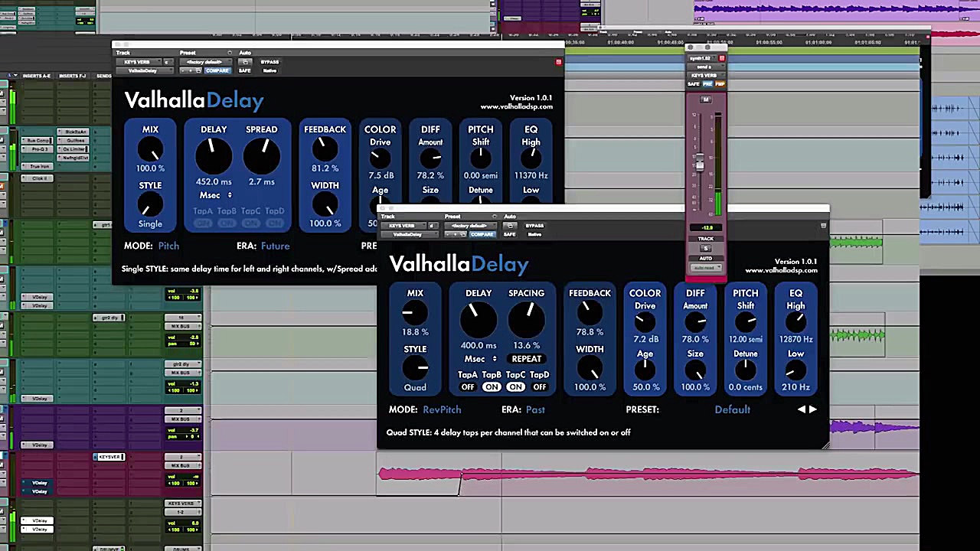The height and width of the screenshot is (551, 980).
Task: Click the target icon in front ValhallaDelay header
Action: click(823, 226)
